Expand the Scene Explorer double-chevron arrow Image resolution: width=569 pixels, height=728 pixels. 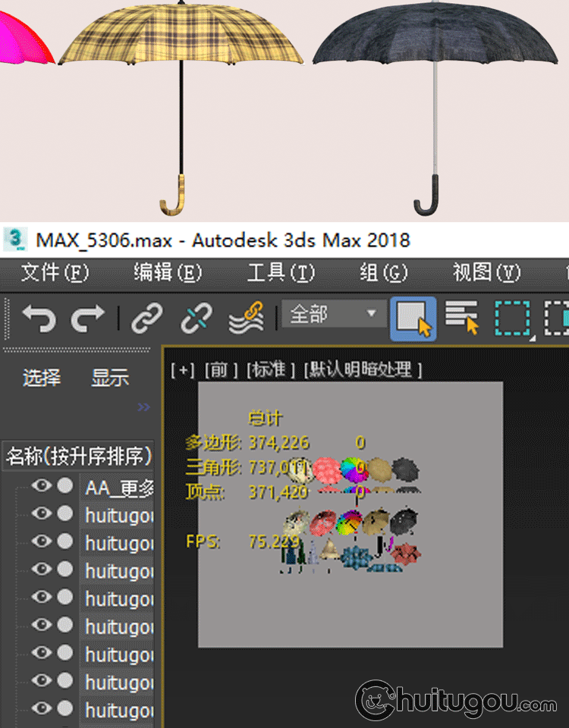tap(143, 407)
